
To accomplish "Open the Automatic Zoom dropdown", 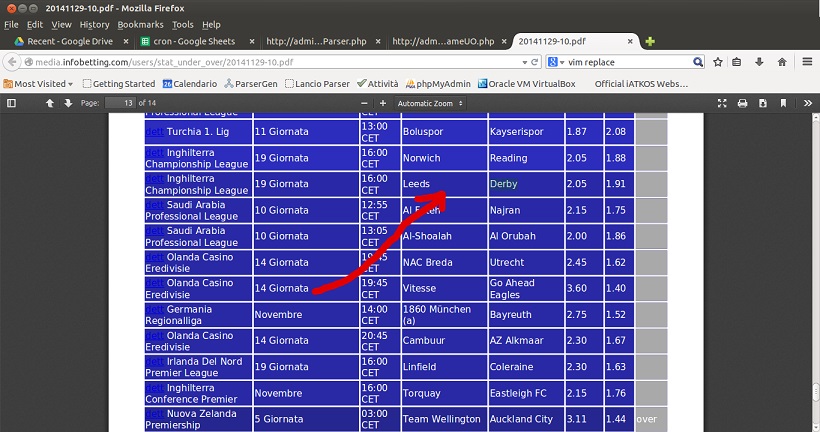I will [430, 103].
